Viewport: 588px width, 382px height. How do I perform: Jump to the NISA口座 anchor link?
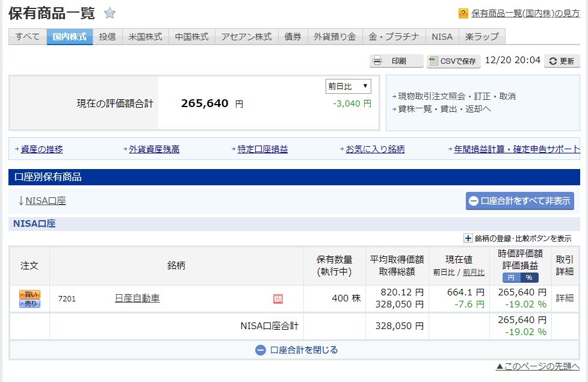[x=45, y=201]
